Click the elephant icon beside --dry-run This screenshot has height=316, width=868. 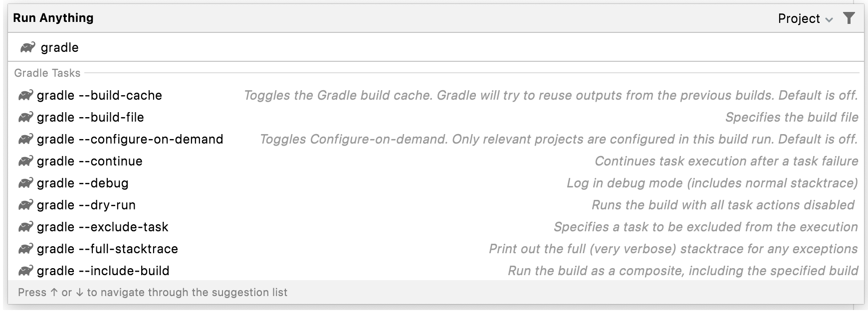(x=25, y=205)
